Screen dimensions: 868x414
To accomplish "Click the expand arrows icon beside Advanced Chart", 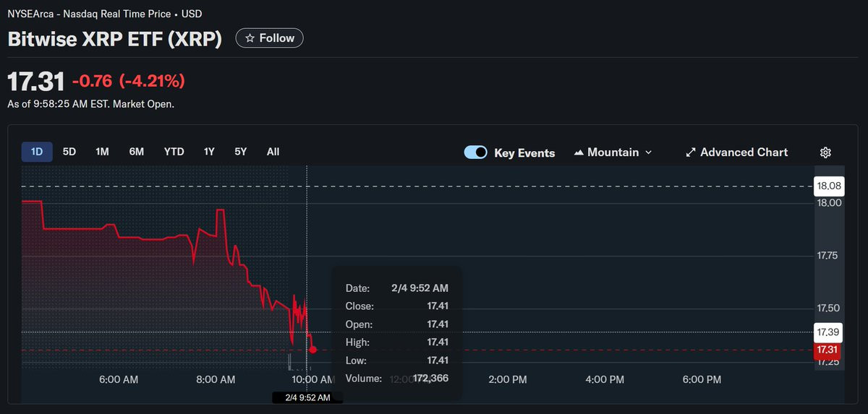I will pos(691,152).
